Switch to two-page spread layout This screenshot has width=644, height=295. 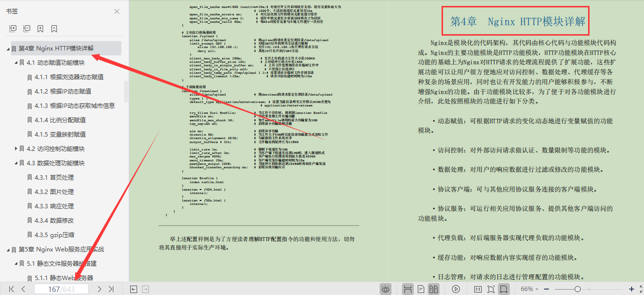click(434, 289)
